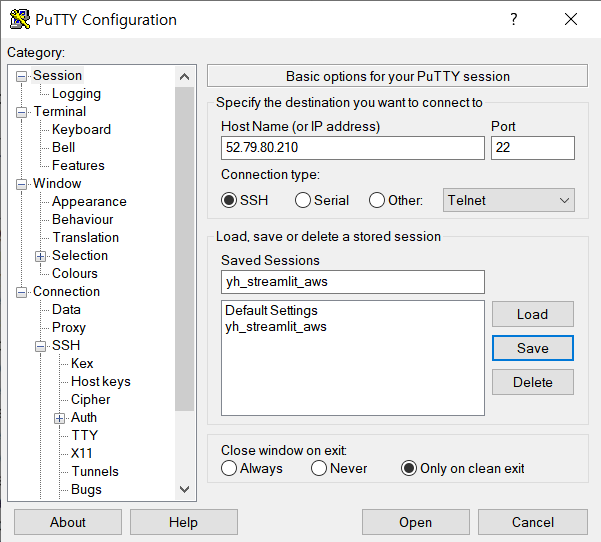Image resolution: width=601 pixels, height=542 pixels.
Task: Open the Keyboard category
Action: [81, 130]
